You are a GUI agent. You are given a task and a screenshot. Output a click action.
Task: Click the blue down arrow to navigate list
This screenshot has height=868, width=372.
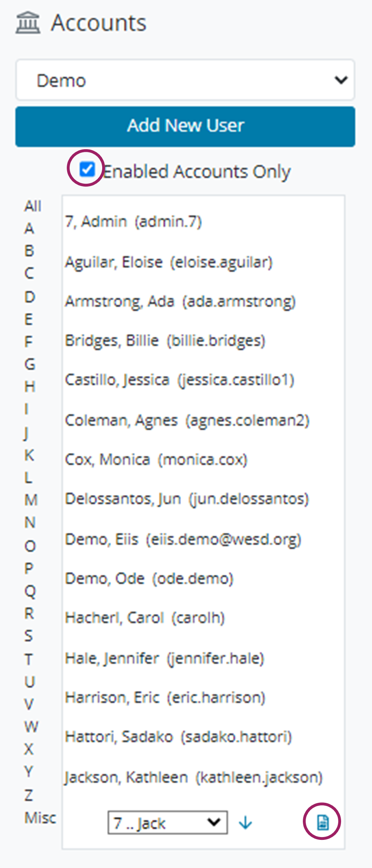(x=245, y=822)
